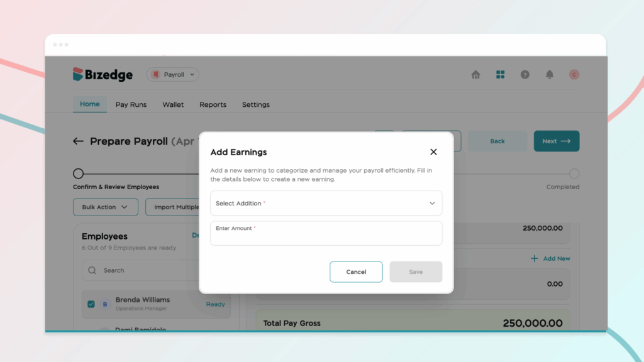Click the home icon in header
Screen dimensions: 644x362
click(475, 75)
